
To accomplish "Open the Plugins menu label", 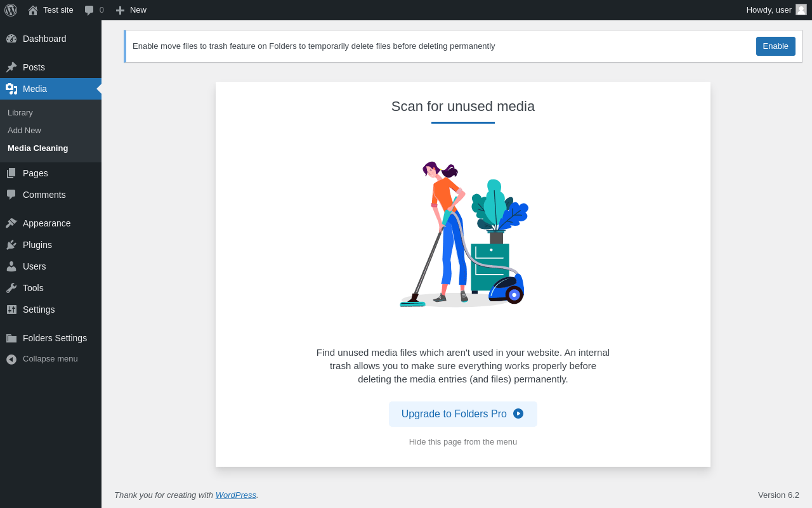I will (37, 245).
